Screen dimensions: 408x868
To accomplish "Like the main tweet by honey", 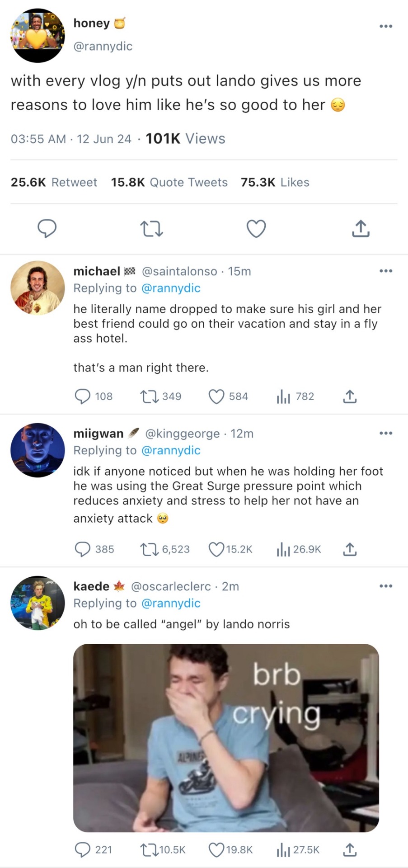I will click(256, 229).
